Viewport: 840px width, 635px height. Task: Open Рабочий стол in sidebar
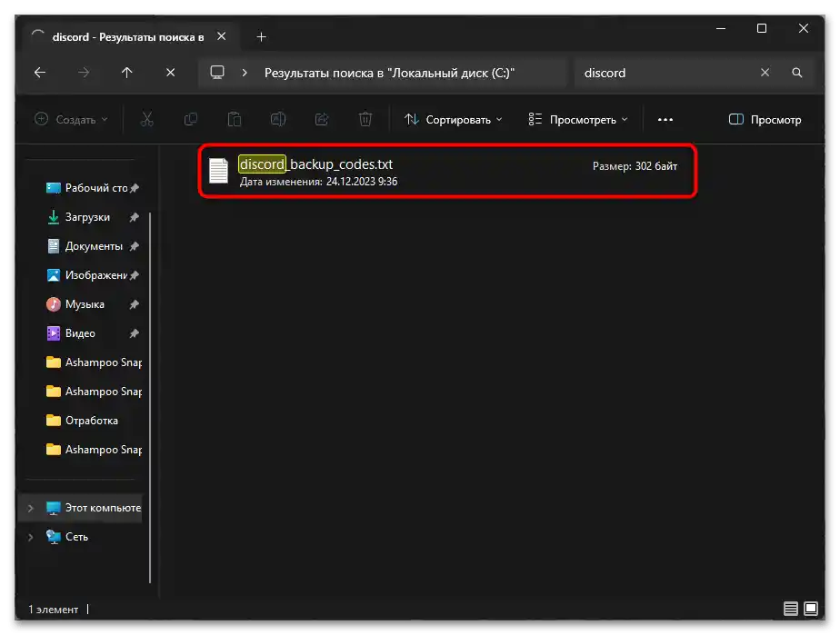(89, 188)
